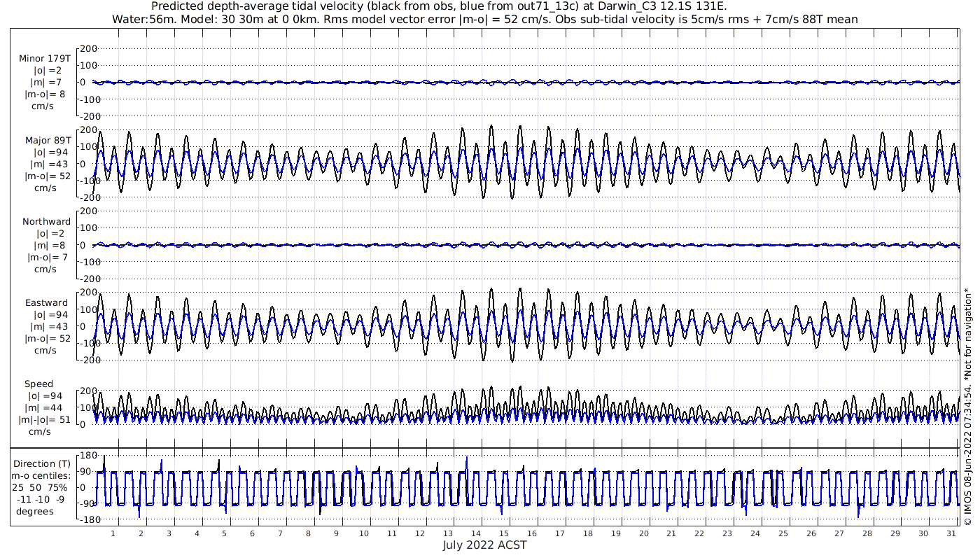This screenshot has height=560, width=980.
Task: Click the day "28" label on the x-axis
Action: click(x=867, y=533)
